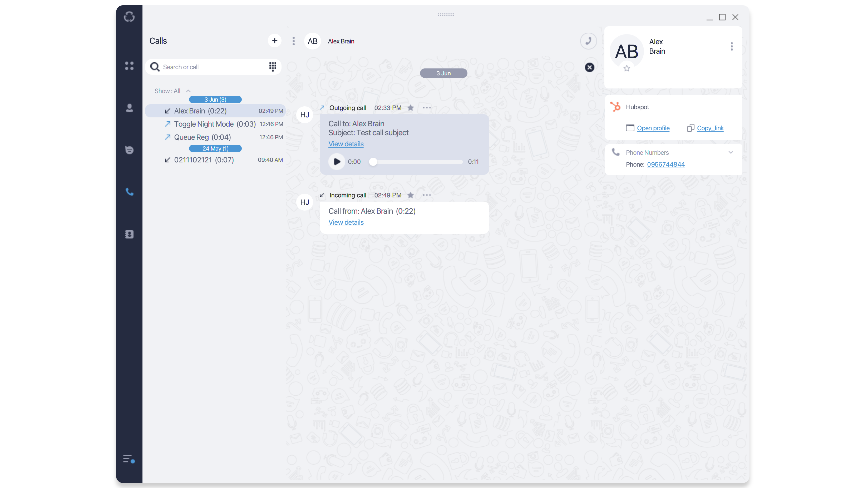The width and height of the screenshot is (868, 488).
Task: Open the more options menu on the outgoing call
Action: point(426,108)
